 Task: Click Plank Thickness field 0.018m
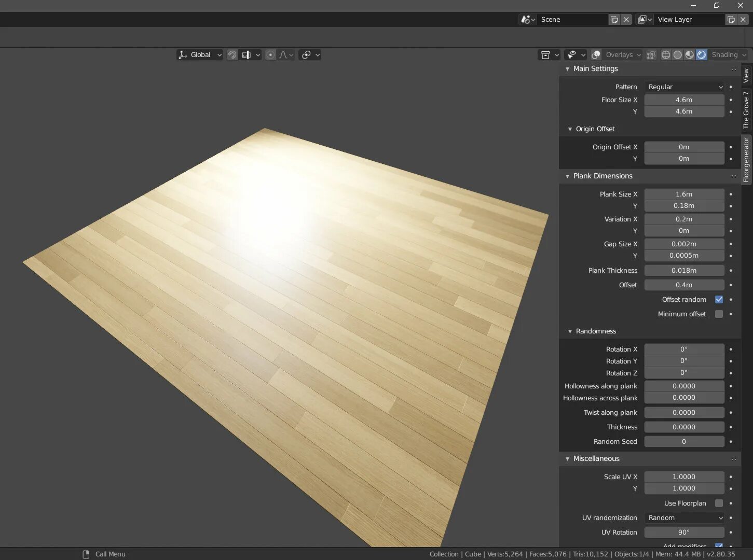tap(684, 270)
